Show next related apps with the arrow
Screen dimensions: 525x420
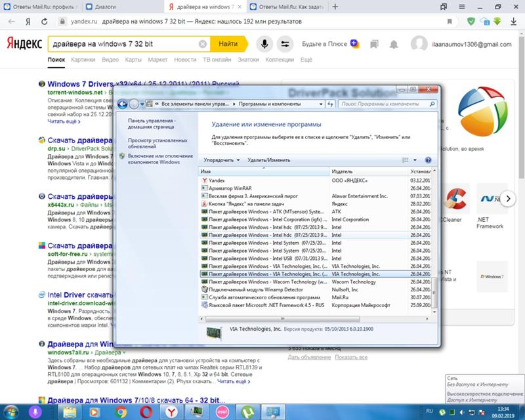[508, 199]
